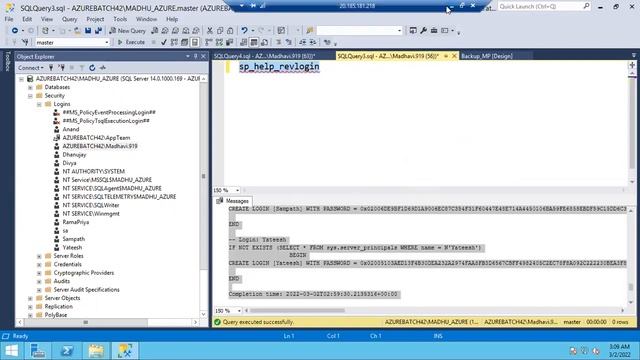640x360 pixels.
Task: Click the Save all icon
Action: pyautogui.click(x=98, y=31)
